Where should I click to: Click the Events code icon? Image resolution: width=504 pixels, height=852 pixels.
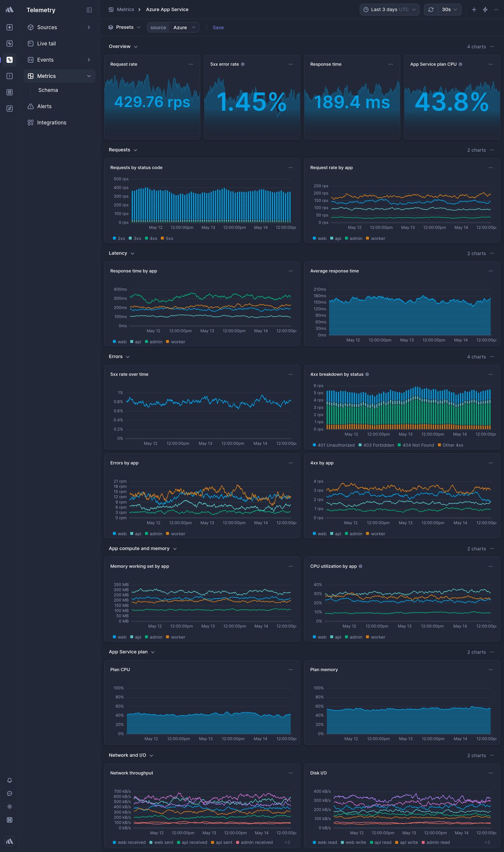click(x=30, y=60)
